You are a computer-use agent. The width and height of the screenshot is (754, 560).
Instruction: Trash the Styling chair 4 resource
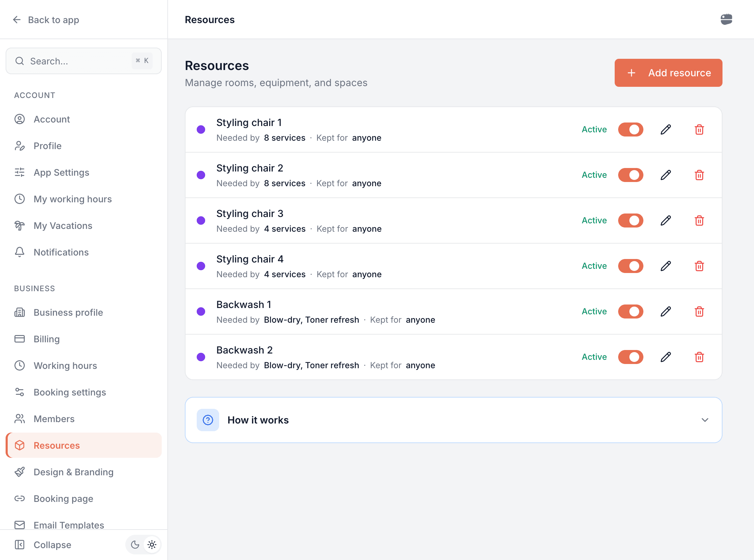pyautogui.click(x=699, y=266)
